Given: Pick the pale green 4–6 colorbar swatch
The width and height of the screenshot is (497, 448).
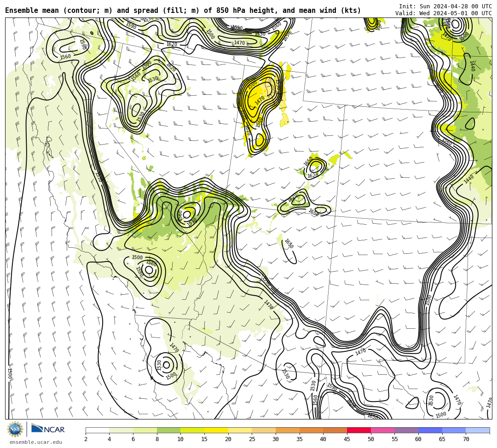Looking at the screenshot, I should coord(121,431).
